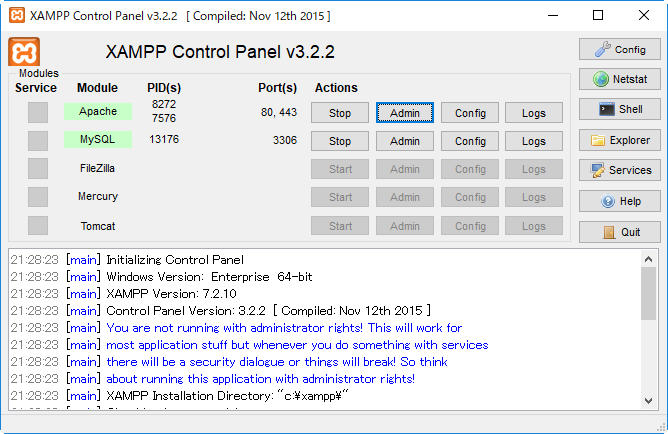Click the Mercury module label

pos(98,196)
